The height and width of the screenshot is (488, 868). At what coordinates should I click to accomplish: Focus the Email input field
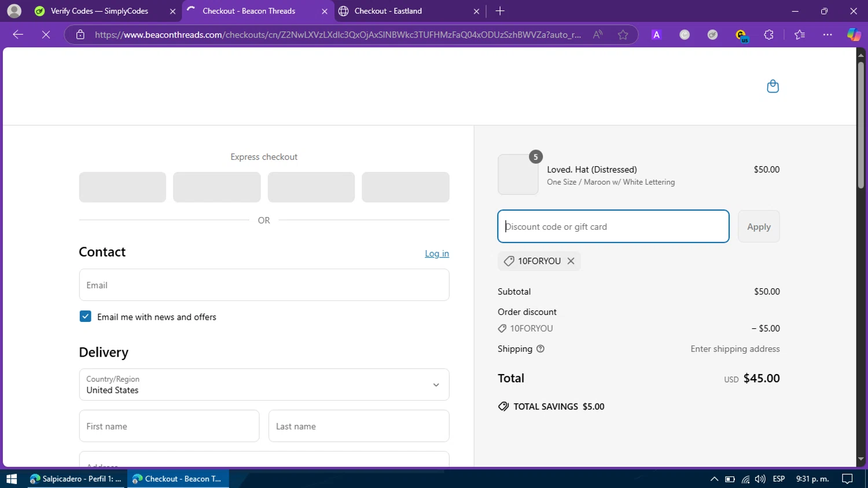264,285
